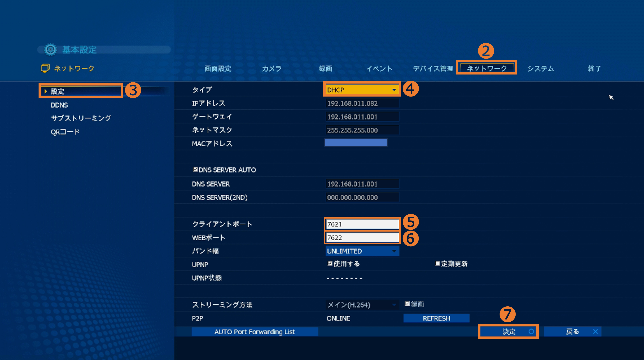This screenshot has height=360, width=644.
Task: Toggle the DNS SERVER AUTO checkbox
Action: pos(195,170)
